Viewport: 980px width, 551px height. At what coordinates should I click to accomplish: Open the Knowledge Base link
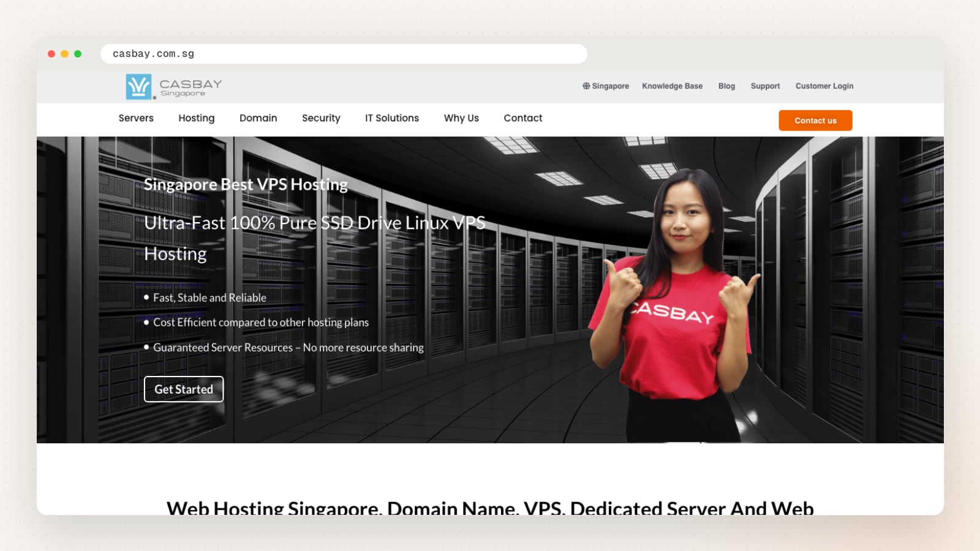pos(672,86)
